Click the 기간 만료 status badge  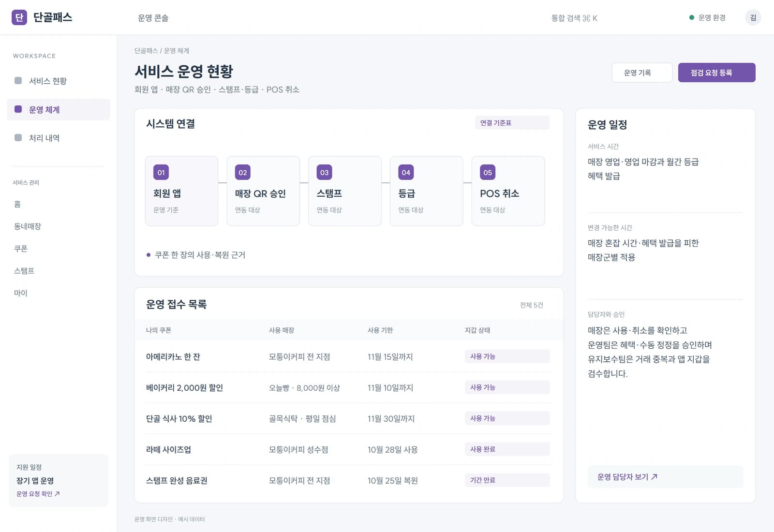pyautogui.click(x=507, y=480)
